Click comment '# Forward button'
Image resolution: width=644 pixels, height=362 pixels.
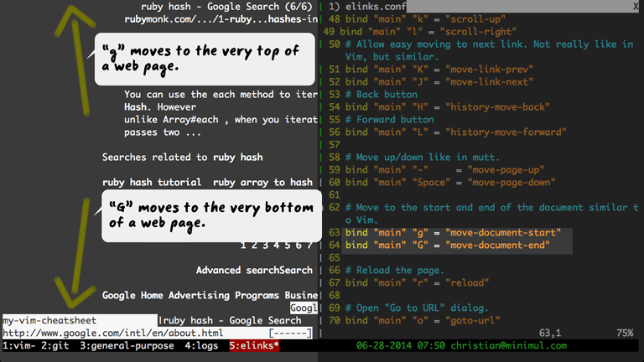[389, 120]
